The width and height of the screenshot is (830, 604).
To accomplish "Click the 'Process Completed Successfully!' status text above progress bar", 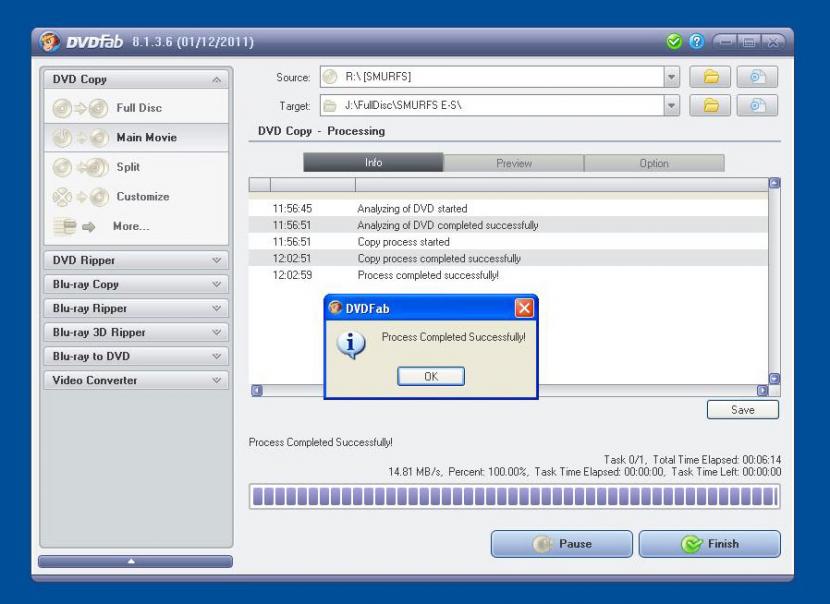I will click(321, 442).
